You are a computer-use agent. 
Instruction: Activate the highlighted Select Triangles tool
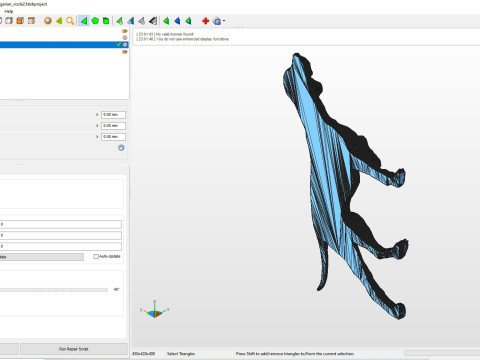point(84,21)
